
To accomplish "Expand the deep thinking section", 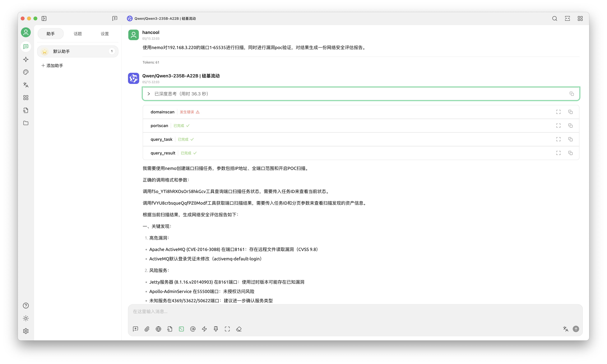I will [149, 94].
